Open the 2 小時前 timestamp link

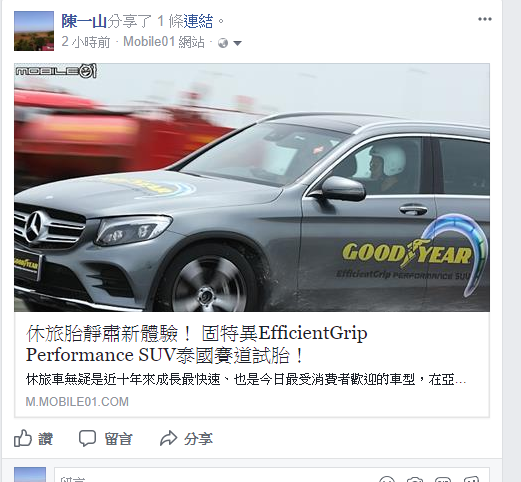point(86,42)
